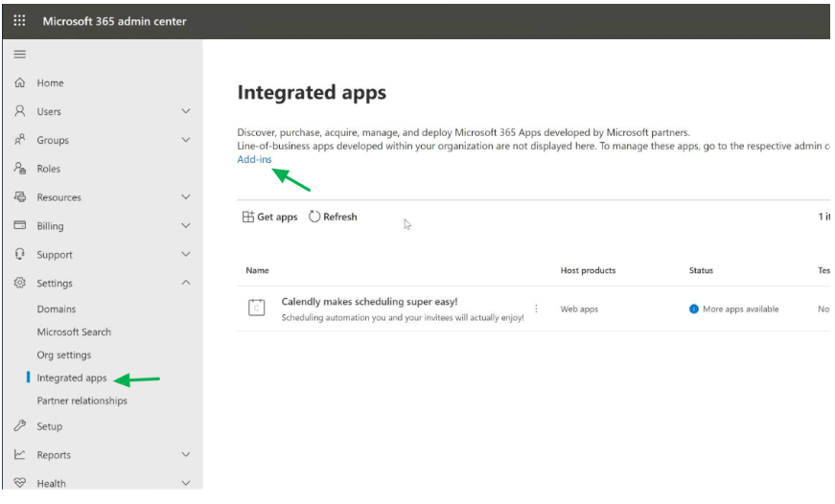The height and width of the screenshot is (504, 835).
Task: Open Calendly makes scheduling super easy! app
Action: click(x=370, y=302)
